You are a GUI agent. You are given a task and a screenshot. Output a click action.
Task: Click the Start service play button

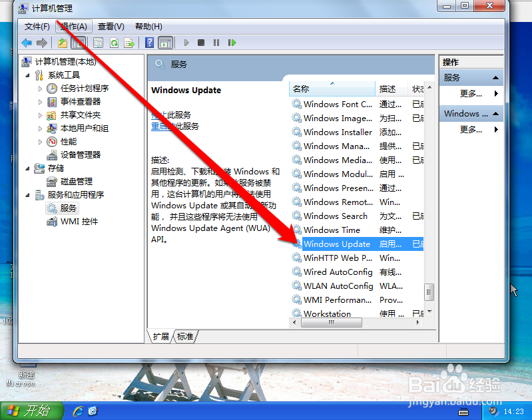[x=186, y=43]
